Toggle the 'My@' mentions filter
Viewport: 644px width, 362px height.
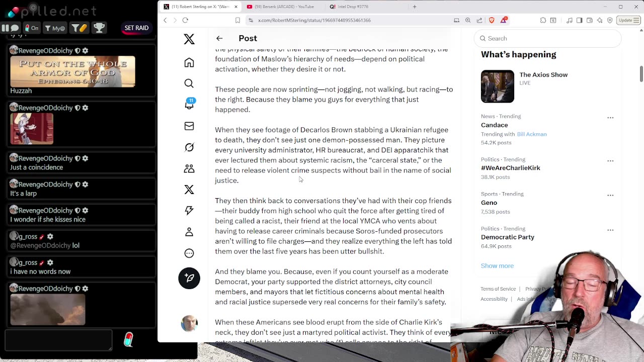[x=54, y=28]
